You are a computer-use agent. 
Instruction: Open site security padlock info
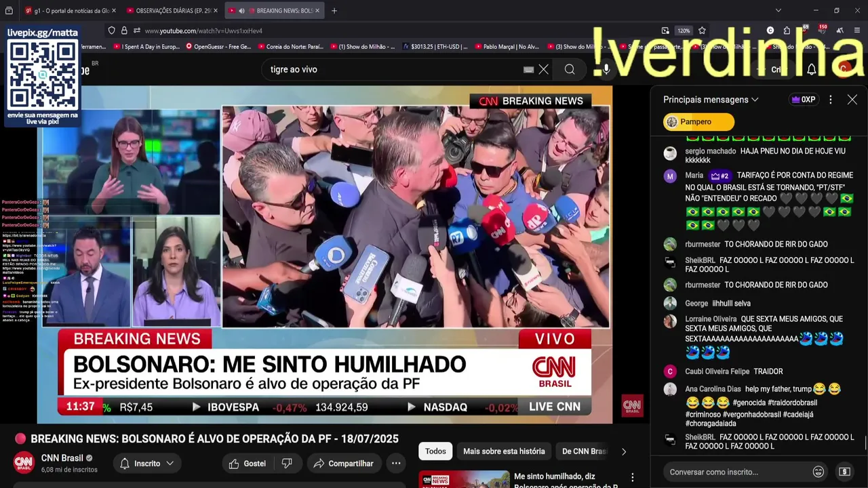pos(124,30)
